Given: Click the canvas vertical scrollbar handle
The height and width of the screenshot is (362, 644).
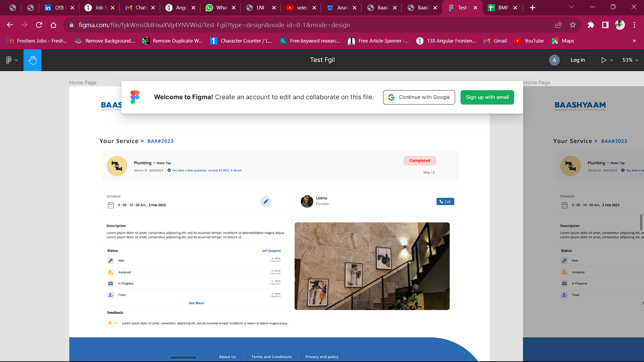Looking at the screenshot, I should pos(641,222).
